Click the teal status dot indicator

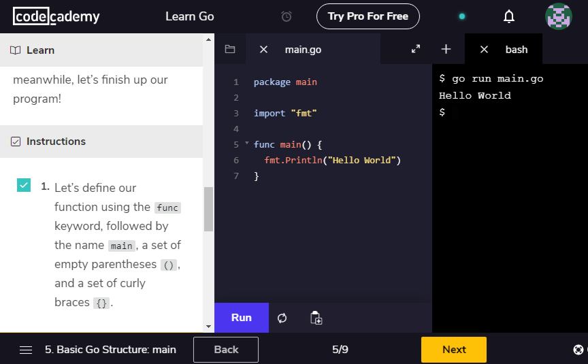pyautogui.click(x=462, y=16)
